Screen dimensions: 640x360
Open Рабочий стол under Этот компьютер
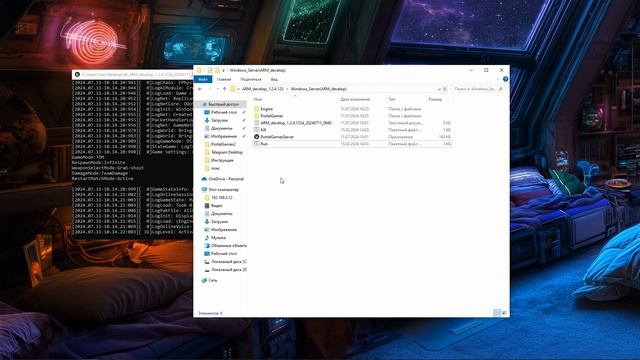pyautogui.click(x=224, y=254)
